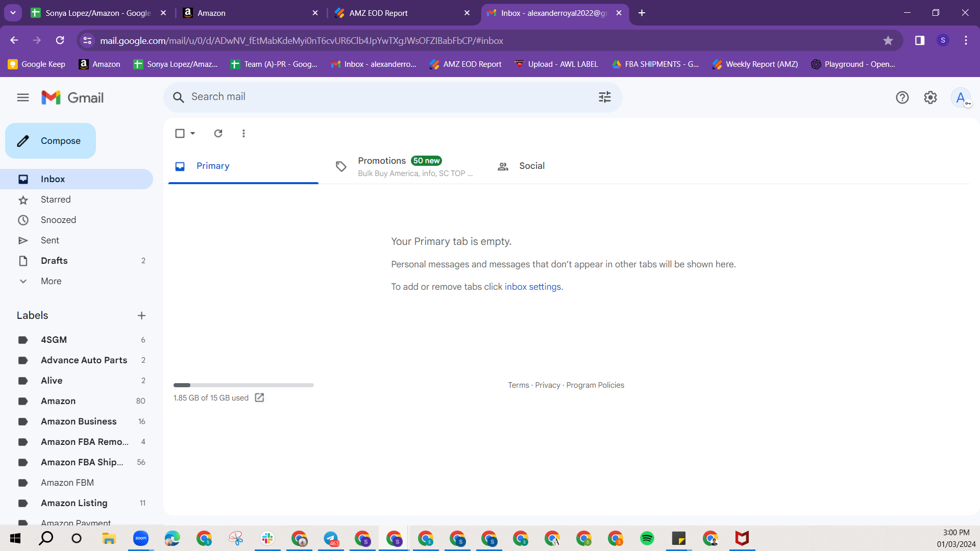Tick the select-all messages checkbox

click(x=180, y=133)
